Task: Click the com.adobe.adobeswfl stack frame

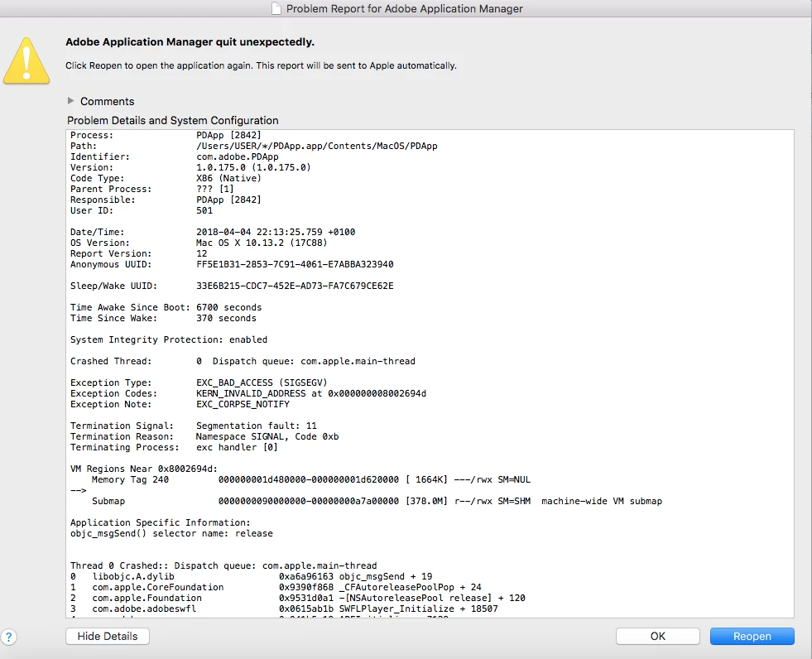Action: click(284, 608)
